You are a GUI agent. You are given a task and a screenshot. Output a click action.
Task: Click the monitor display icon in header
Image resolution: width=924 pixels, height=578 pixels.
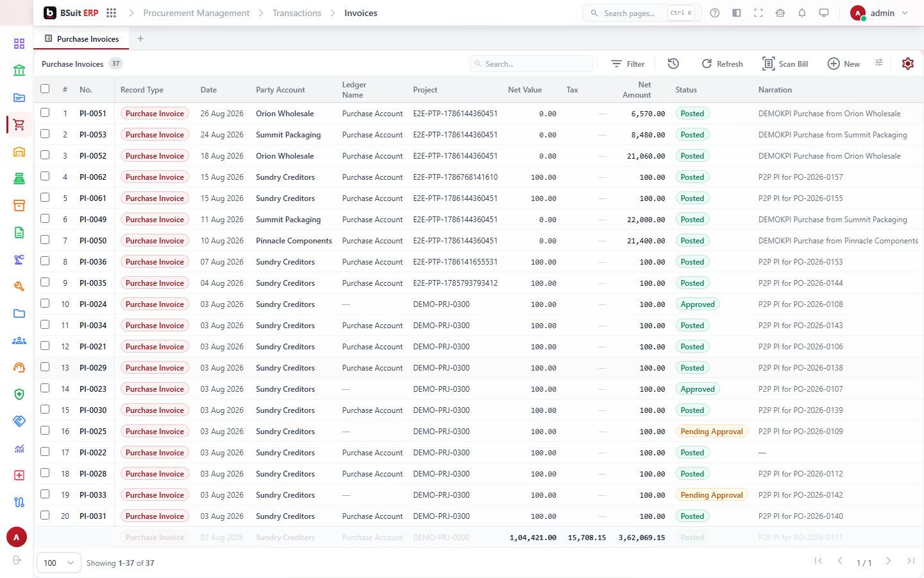coord(824,13)
